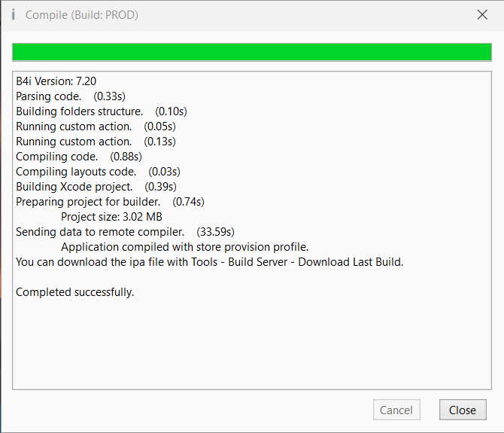This screenshot has width=504, height=433.
Task: Click the custom action line showing 0.13s
Action: pyautogui.click(x=96, y=142)
